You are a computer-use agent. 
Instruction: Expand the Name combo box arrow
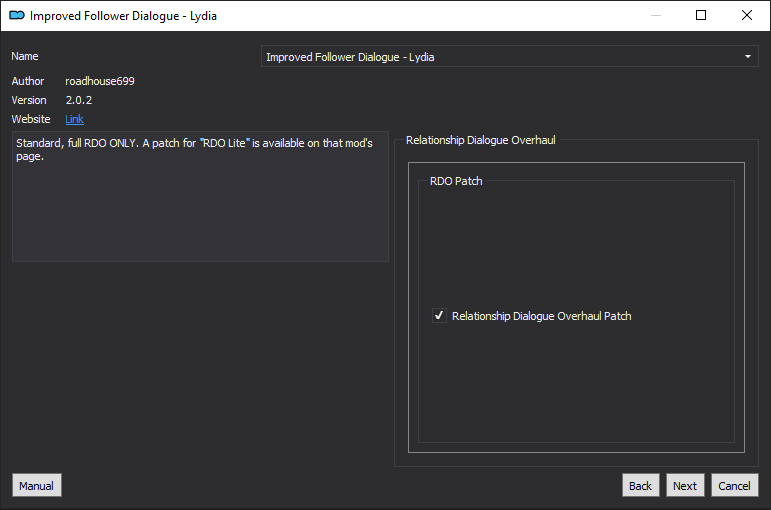tap(747, 57)
